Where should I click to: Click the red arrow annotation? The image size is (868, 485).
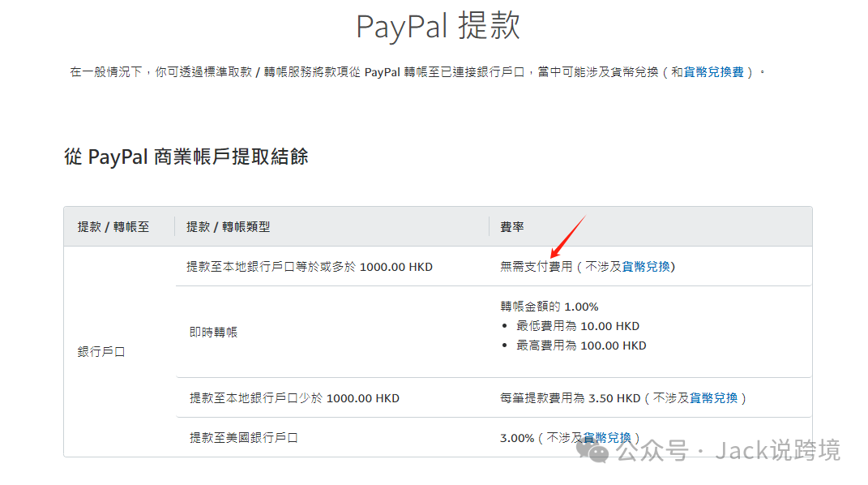pyautogui.click(x=567, y=237)
